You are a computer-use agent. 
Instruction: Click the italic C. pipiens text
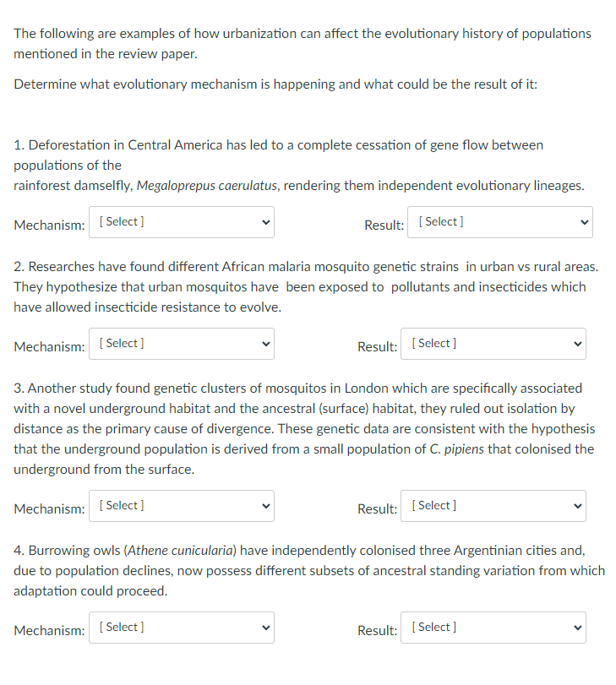click(x=456, y=449)
